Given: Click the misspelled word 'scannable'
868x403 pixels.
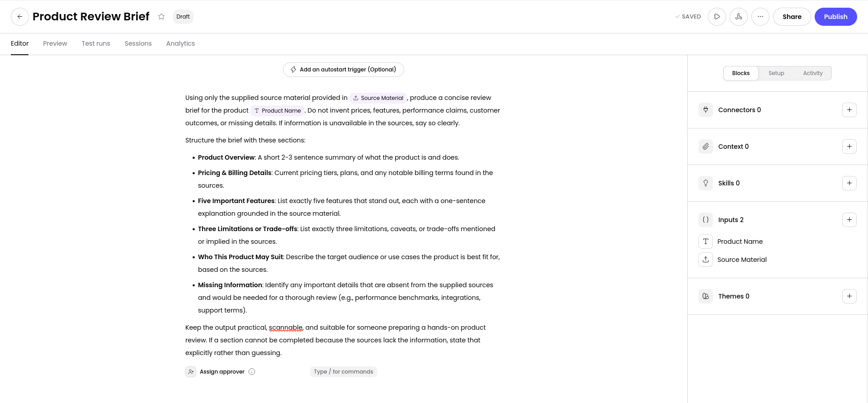Looking at the screenshot, I should [286, 327].
